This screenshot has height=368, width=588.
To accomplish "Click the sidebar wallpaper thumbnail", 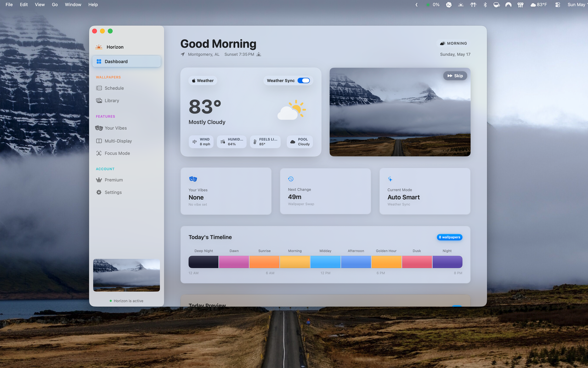I will 126,275.
